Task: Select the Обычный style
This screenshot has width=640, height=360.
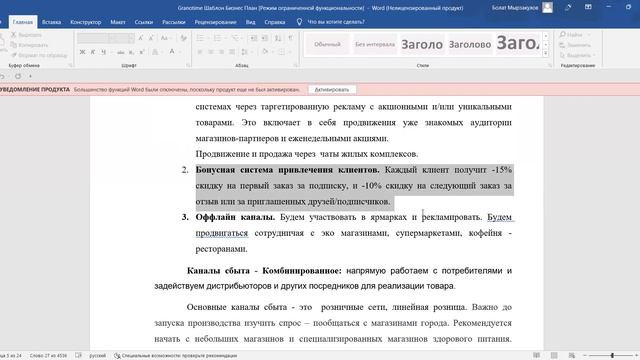Action: pyautogui.click(x=327, y=44)
